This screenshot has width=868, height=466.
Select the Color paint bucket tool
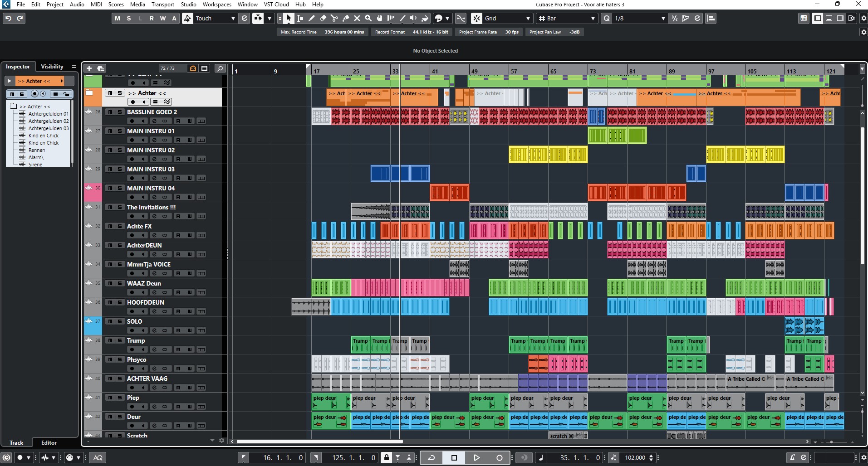pyautogui.click(x=425, y=18)
